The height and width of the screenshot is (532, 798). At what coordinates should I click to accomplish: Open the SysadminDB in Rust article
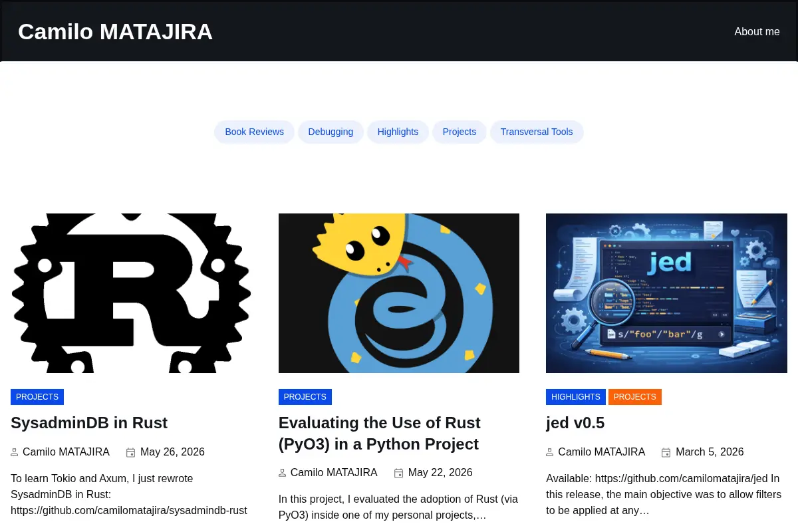pos(89,423)
